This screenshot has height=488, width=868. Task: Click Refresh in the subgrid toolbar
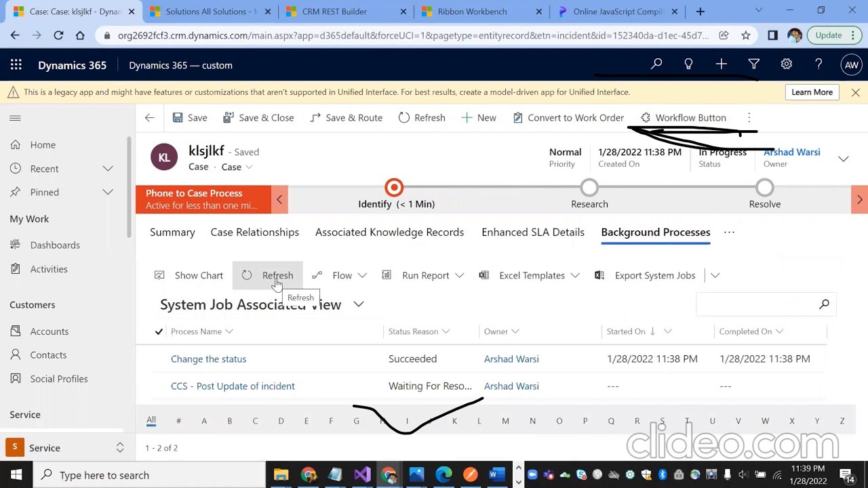[268, 275]
